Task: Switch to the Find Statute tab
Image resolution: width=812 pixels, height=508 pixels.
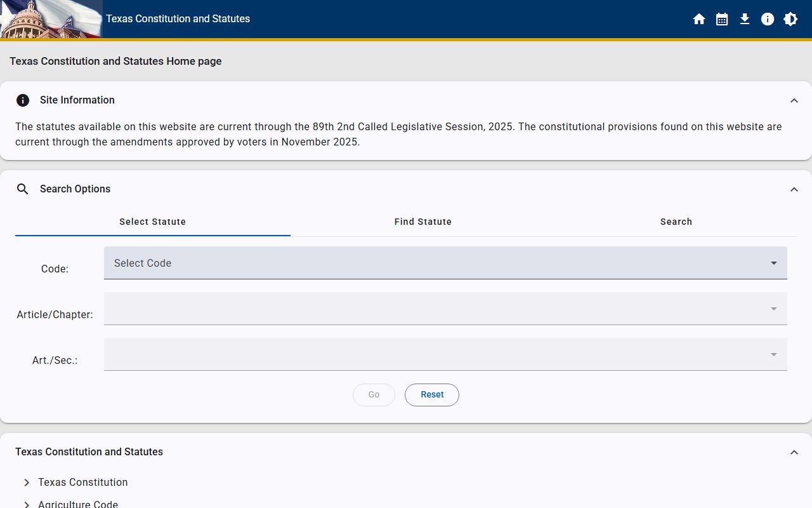Action: tap(423, 222)
